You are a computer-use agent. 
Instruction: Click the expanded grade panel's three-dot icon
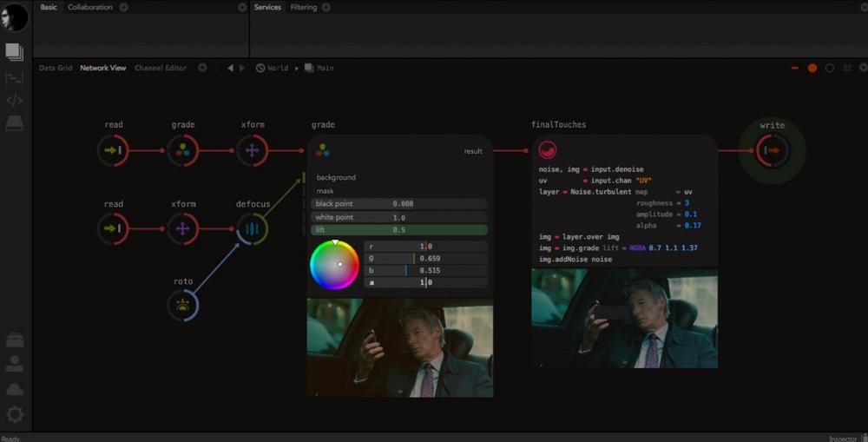[323, 149]
